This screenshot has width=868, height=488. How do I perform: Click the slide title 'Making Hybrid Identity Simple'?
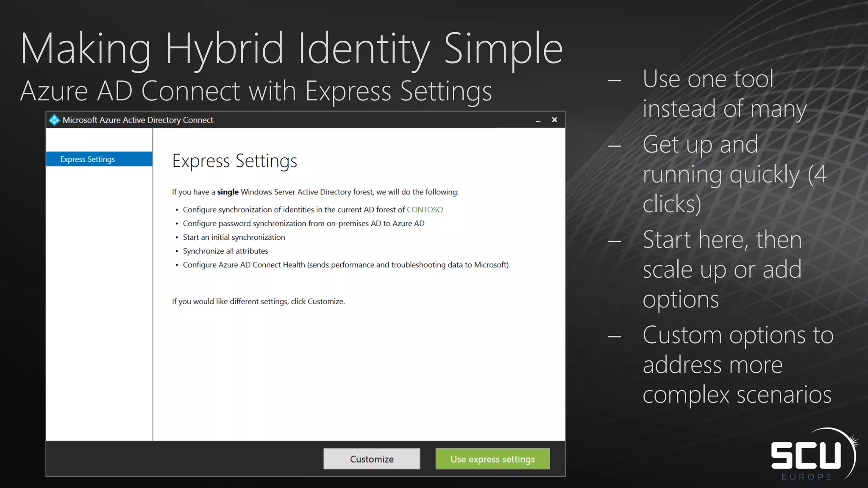pyautogui.click(x=292, y=50)
